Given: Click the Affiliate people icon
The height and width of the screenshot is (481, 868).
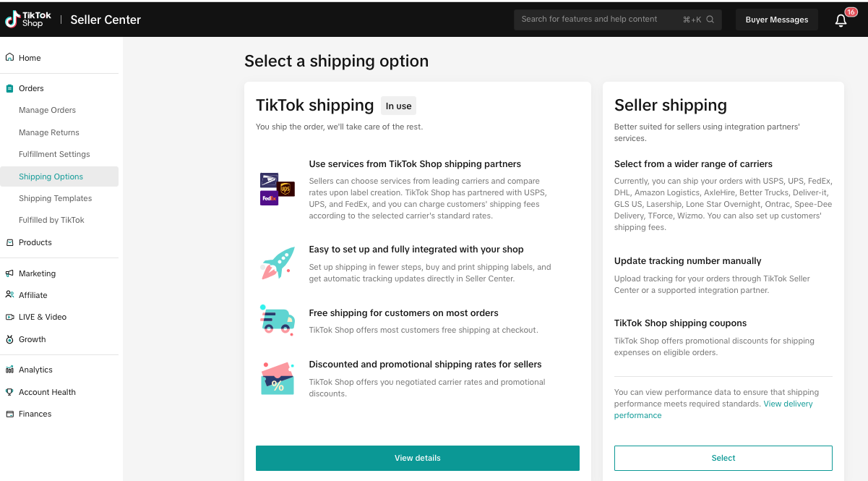Looking at the screenshot, I should (x=9, y=295).
